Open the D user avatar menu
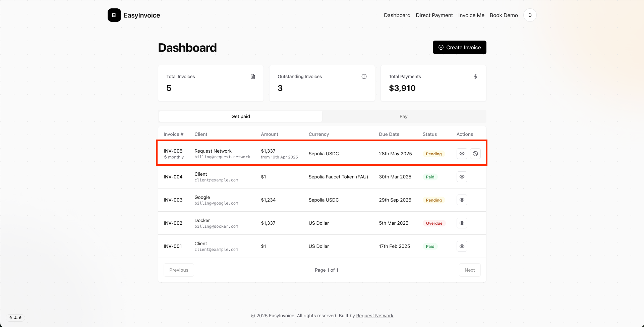 coord(530,15)
